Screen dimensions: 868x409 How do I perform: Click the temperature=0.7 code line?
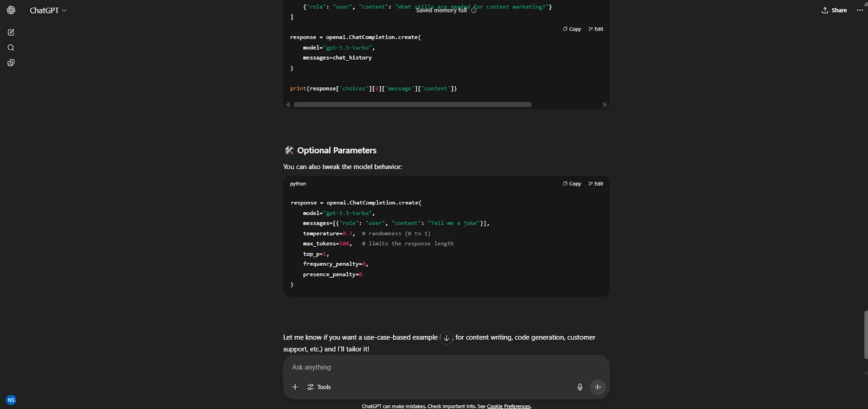367,234
